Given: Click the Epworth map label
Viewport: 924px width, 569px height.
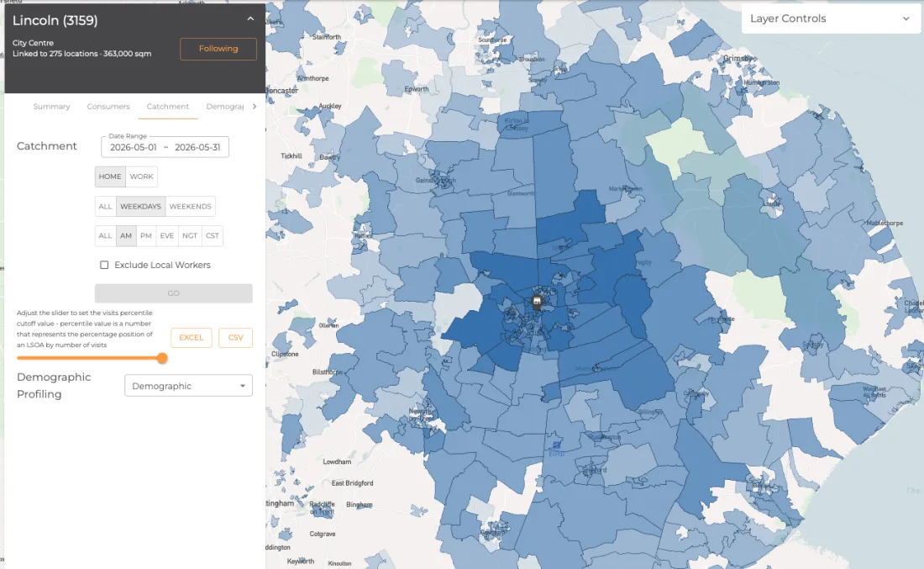Looking at the screenshot, I should pos(417,89).
